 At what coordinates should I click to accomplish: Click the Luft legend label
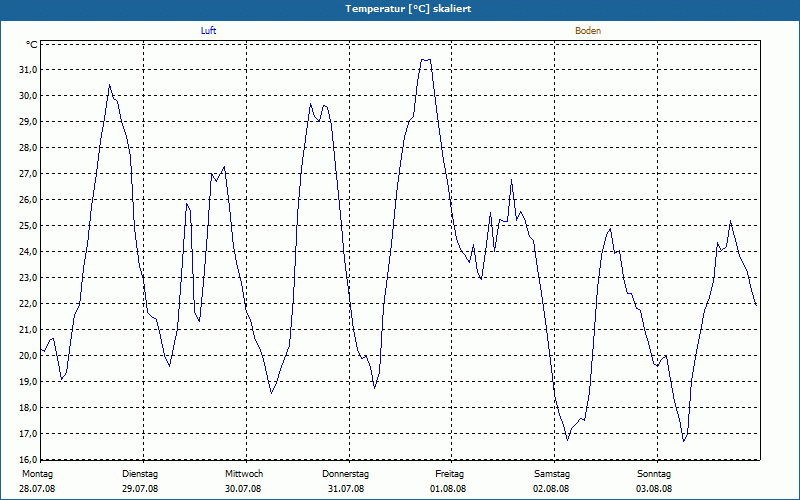(x=208, y=31)
